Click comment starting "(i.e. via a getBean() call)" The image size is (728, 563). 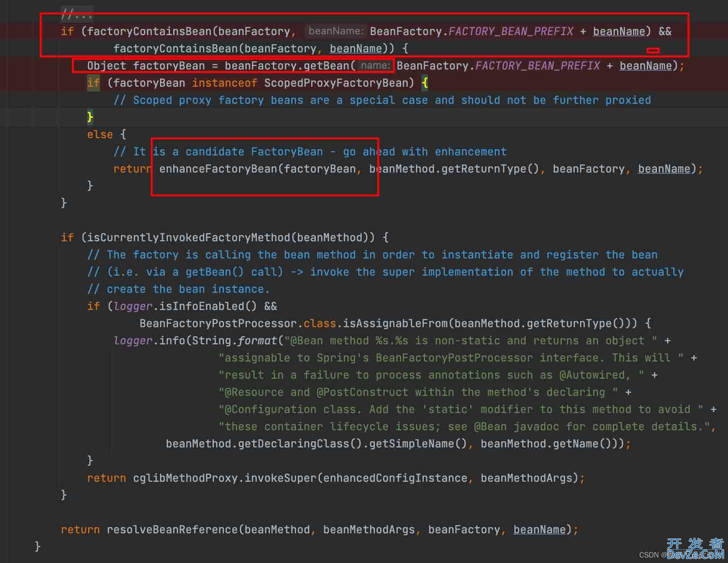(195, 272)
